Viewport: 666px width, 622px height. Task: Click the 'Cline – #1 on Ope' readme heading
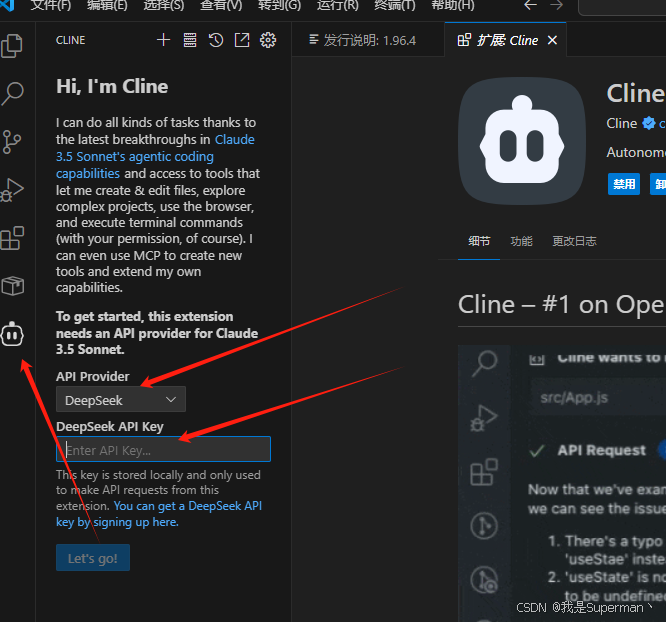click(562, 305)
